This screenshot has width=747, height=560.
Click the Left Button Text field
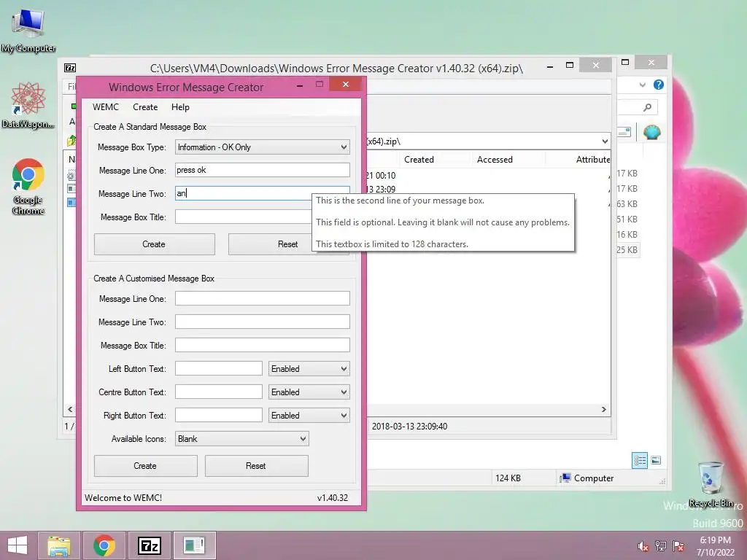click(218, 368)
